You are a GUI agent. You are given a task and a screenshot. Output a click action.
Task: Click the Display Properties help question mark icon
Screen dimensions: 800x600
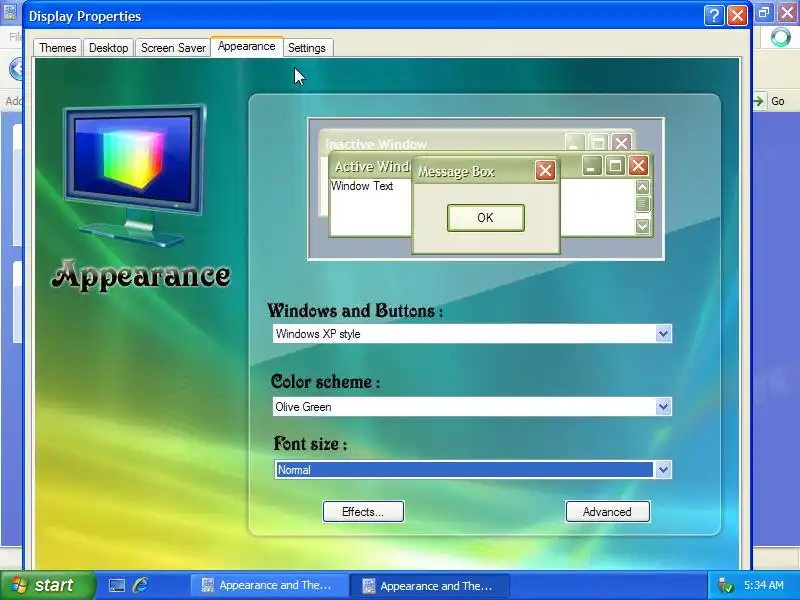tap(714, 16)
